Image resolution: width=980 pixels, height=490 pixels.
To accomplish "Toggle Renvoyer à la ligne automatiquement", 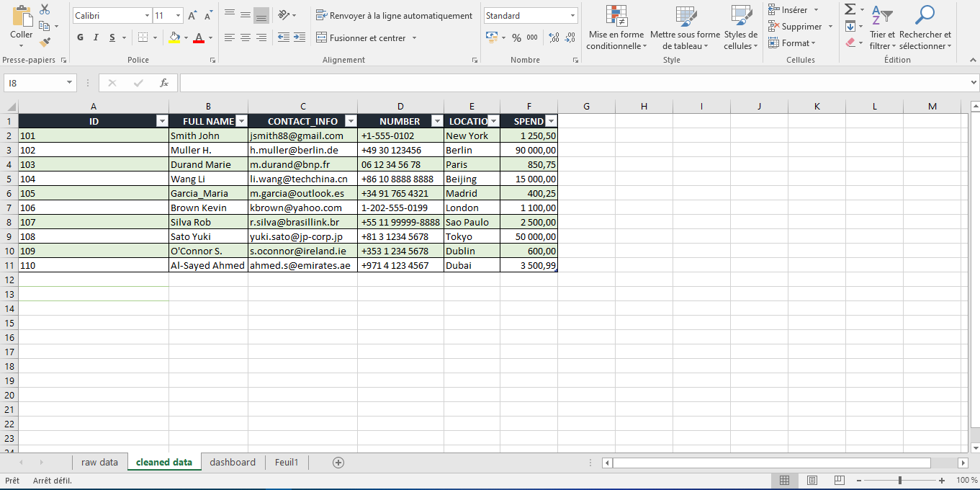I will pyautogui.click(x=394, y=15).
